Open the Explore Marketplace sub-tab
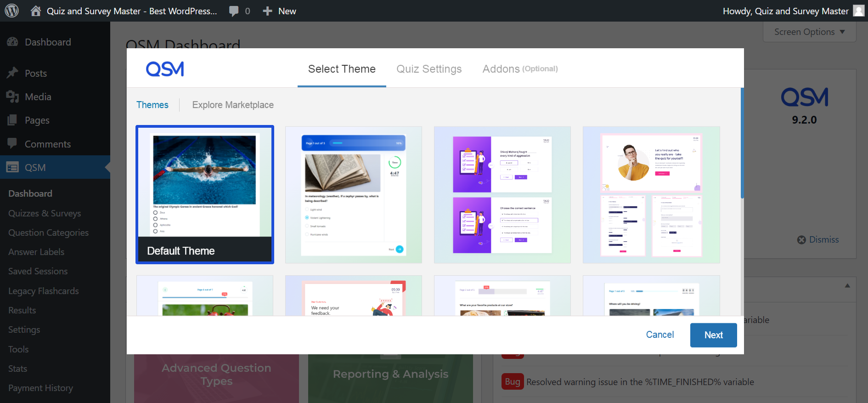The image size is (868, 403). (233, 105)
